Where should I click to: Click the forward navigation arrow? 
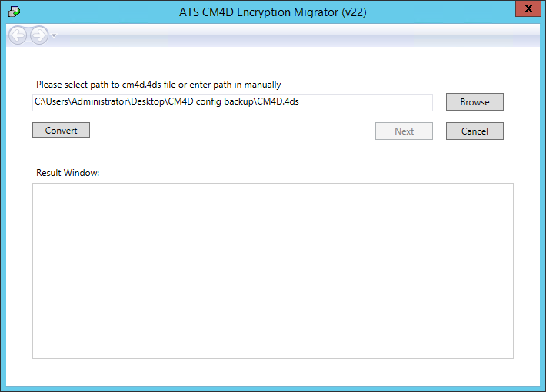click(39, 35)
